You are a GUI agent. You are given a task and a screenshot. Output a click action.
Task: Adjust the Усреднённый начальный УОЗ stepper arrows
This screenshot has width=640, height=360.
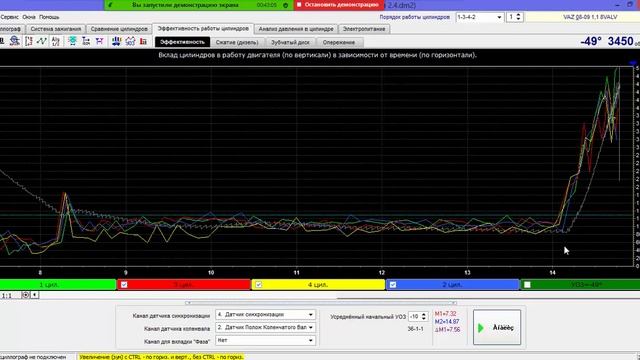pyautogui.click(x=424, y=316)
